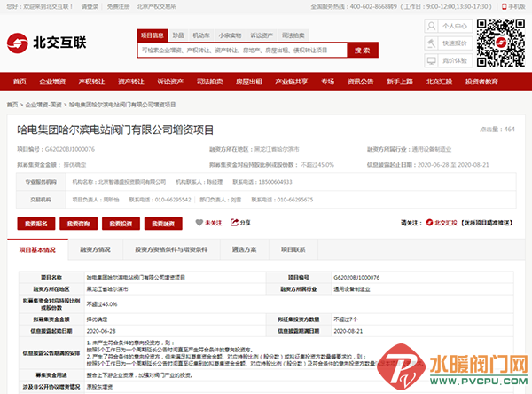The image size is (532, 394).
Task: Click 请登录 link in top bar
Action: coord(90,6)
